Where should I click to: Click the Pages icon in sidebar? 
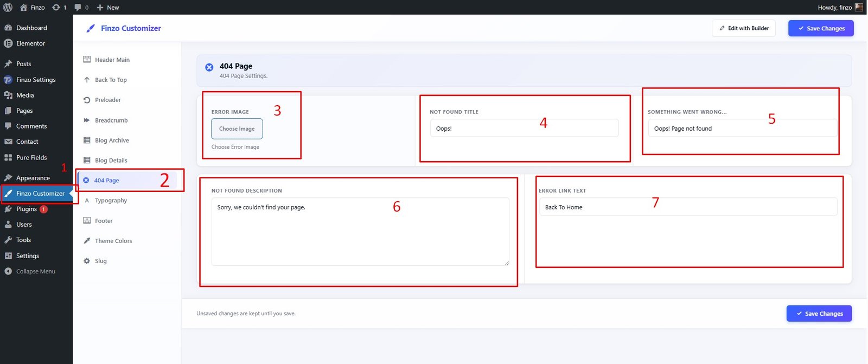pos(8,111)
